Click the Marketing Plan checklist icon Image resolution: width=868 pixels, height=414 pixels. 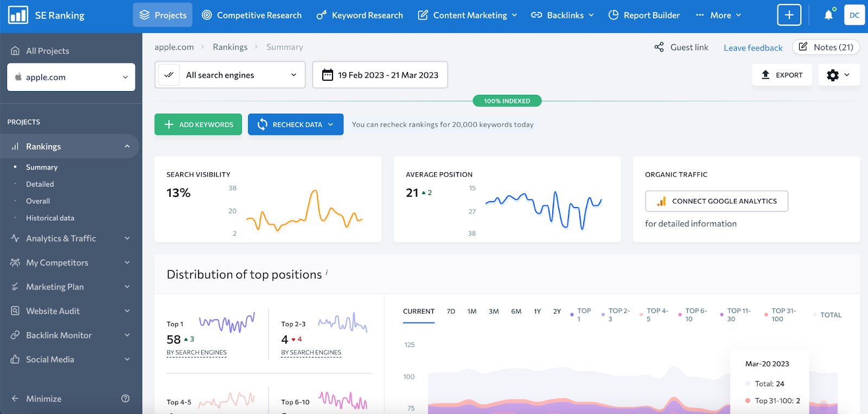tap(15, 287)
